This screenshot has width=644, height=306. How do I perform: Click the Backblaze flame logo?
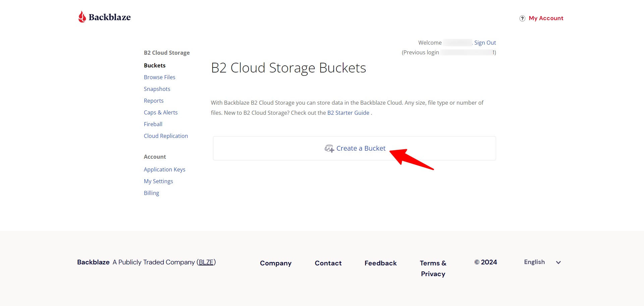click(x=82, y=17)
